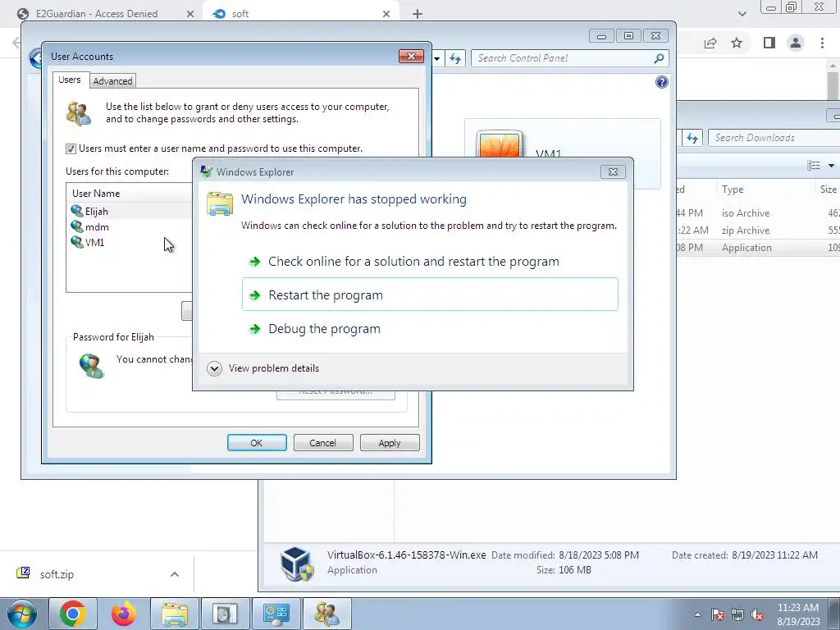The image size is (840, 630).
Task: Click the Control Panel search magnifier icon
Action: (x=659, y=58)
